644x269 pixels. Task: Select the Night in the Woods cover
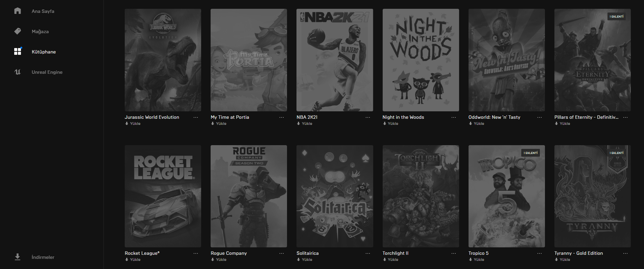tap(421, 60)
